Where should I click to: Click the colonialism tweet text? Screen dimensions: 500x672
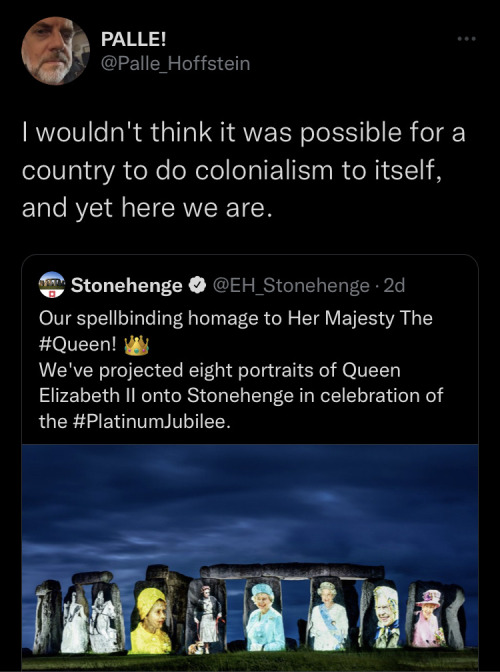coord(243,170)
